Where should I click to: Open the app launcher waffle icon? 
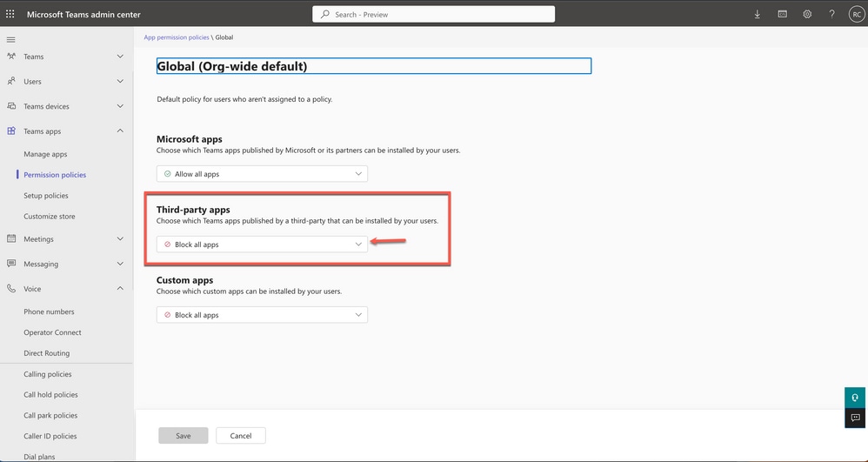click(x=10, y=15)
